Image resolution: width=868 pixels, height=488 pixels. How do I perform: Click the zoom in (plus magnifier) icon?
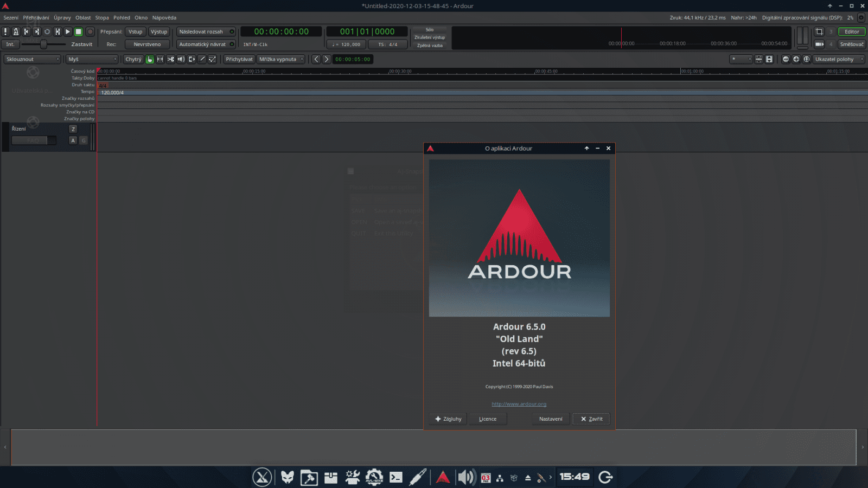click(795, 59)
